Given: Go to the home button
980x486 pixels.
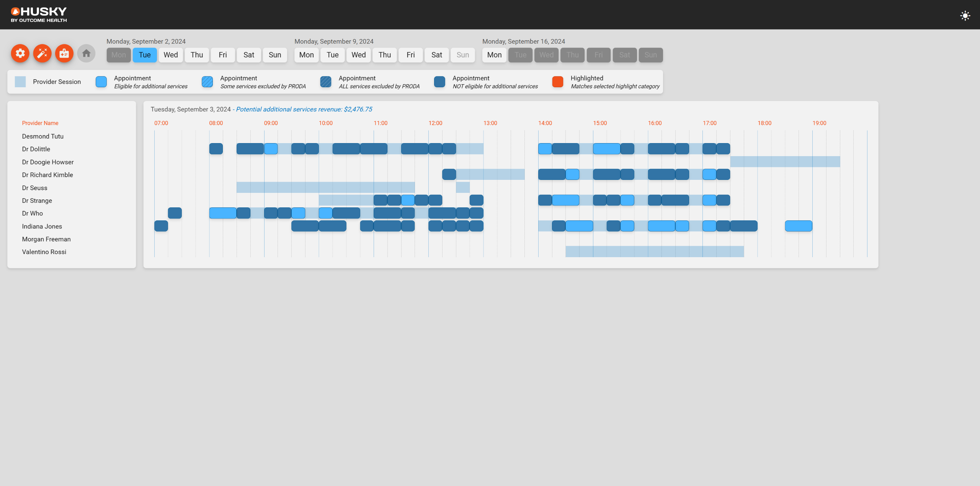Looking at the screenshot, I should pos(86,53).
